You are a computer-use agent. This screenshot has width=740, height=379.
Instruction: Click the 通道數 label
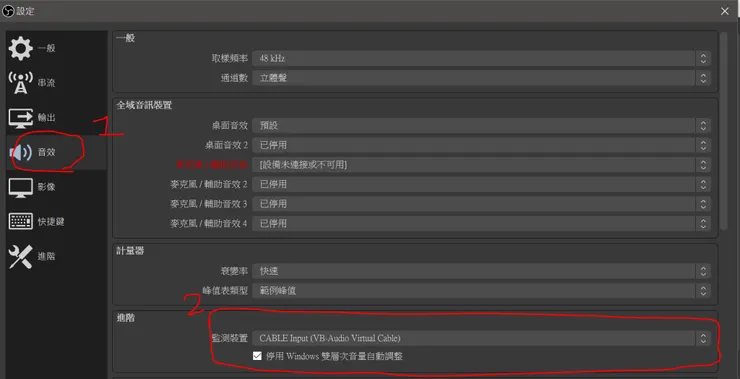click(234, 78)
